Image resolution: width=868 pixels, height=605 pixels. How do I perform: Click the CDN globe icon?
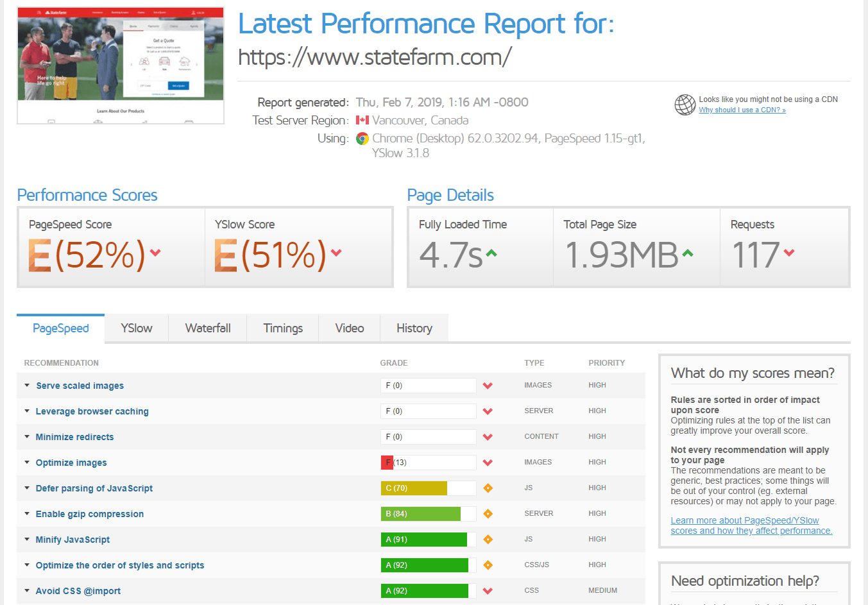pyautogui.click(x=685, y=105)
